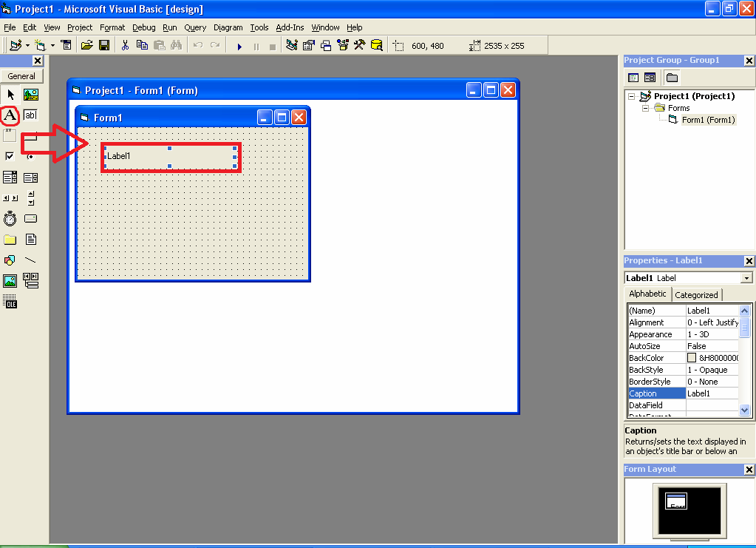The width and height of the screenshot is (756, 548).
Task: Click the BackColor color swatch
Action: [692, 358]
